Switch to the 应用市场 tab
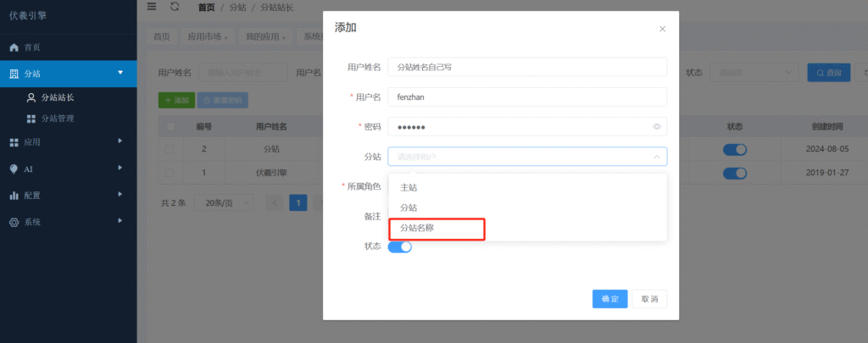The width and height of the screenshot is (868, 343). point(208,36)
